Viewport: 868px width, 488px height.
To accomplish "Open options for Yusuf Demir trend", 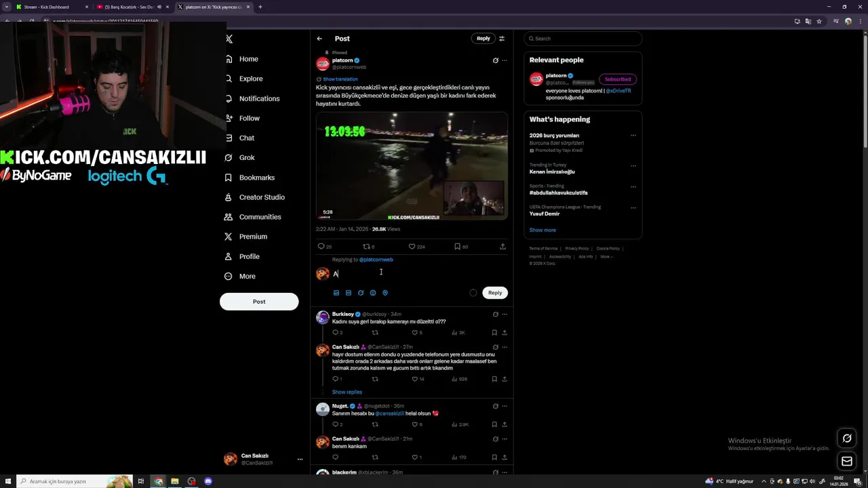I will (x=633, y=207).
